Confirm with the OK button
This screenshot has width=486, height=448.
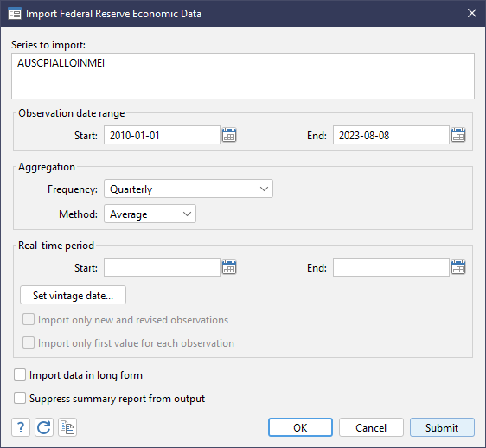click(x=300, y=427)
